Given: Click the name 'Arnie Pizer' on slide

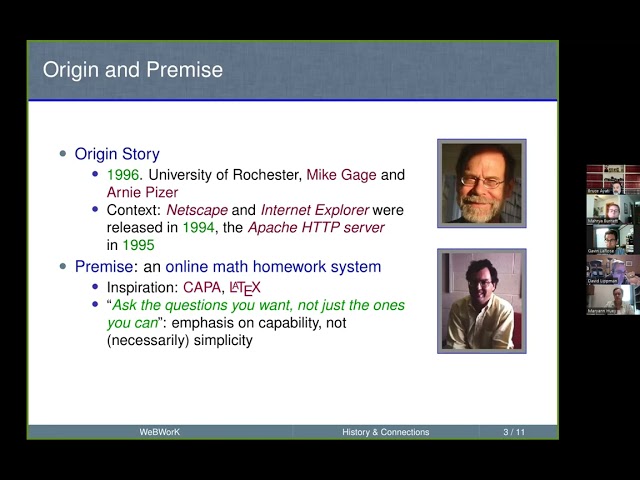Looking at the screenshot, I should pos(142,192).
